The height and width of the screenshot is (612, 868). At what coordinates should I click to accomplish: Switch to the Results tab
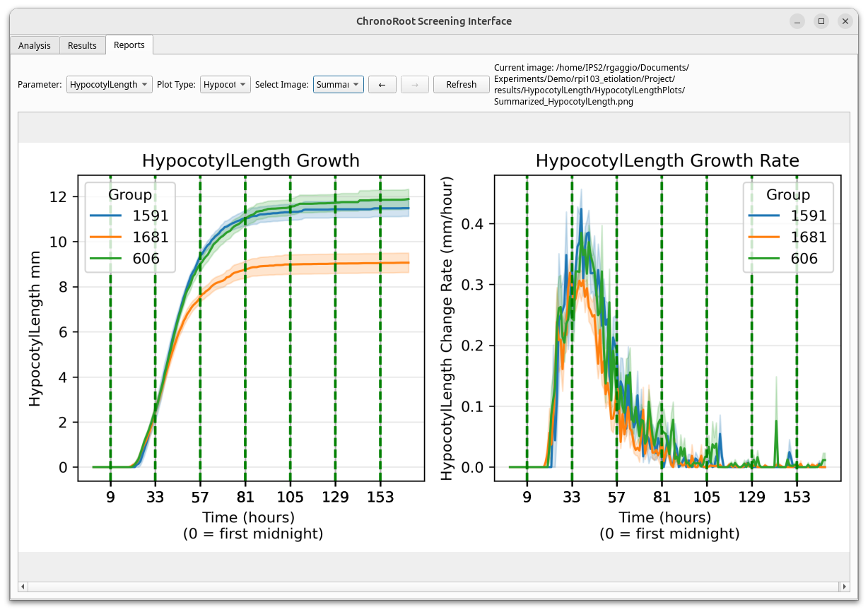coord(82,46)
